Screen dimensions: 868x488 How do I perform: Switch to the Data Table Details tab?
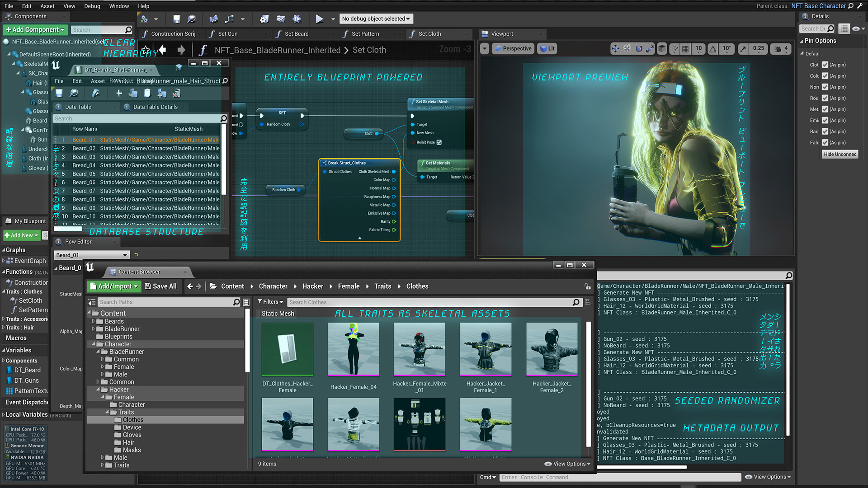click(x=155, y=107)
